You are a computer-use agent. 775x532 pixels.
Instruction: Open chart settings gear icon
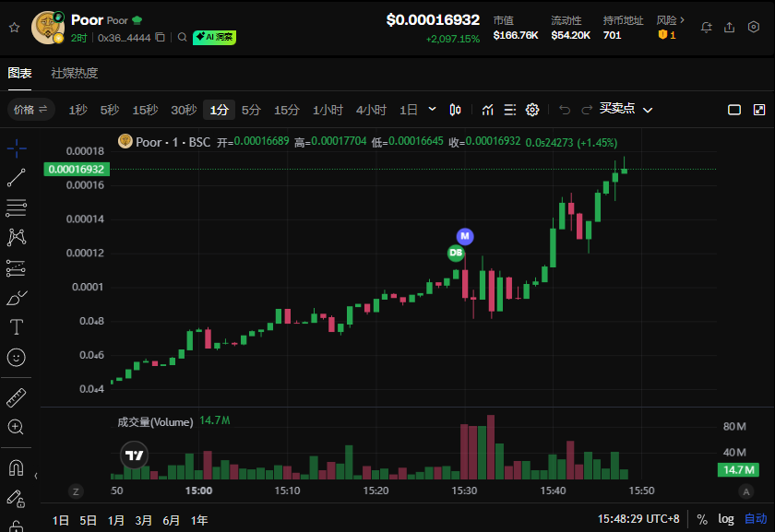pos(532,110)
